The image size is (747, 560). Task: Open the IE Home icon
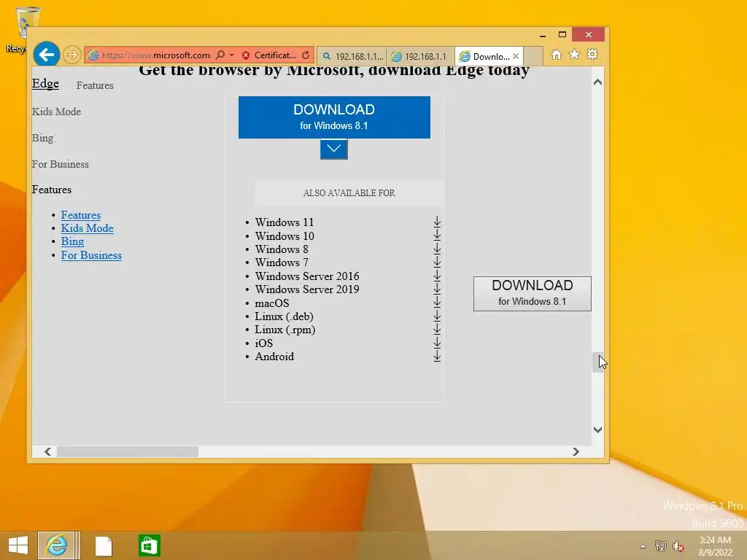556,55
